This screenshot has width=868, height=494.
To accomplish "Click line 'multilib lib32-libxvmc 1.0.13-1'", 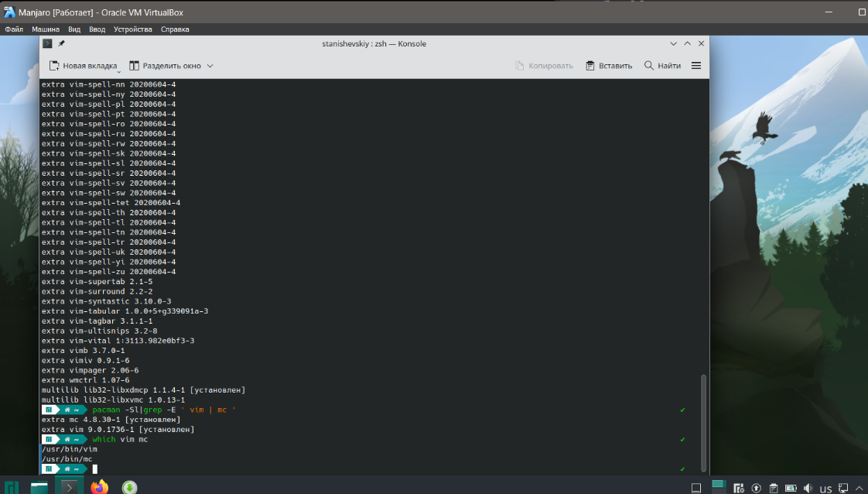I will tap(113, 400).
